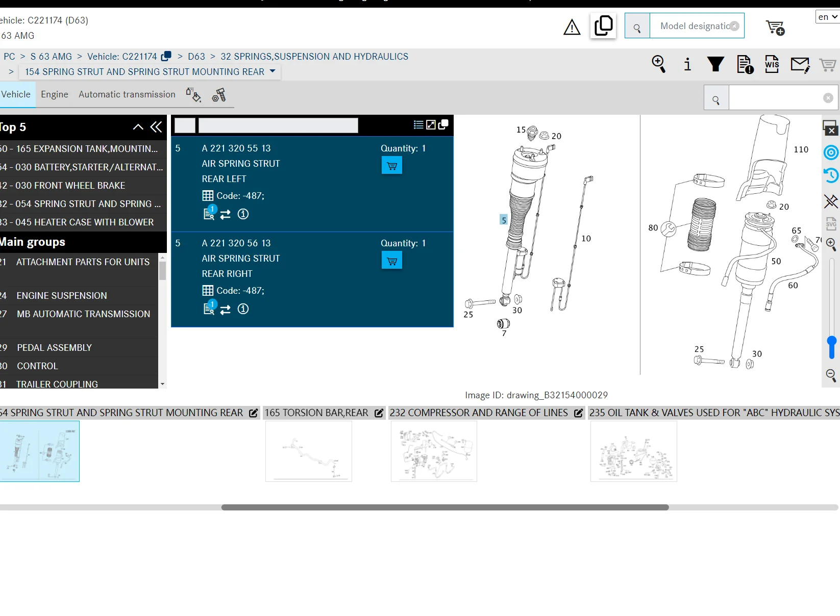Click the down arrow of Main groups scrollbar
Viewport: 840px width, 616px height.
pos(162,384)
